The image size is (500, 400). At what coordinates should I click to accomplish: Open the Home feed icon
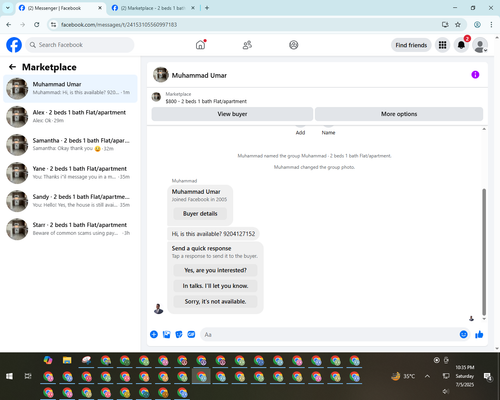200,45
